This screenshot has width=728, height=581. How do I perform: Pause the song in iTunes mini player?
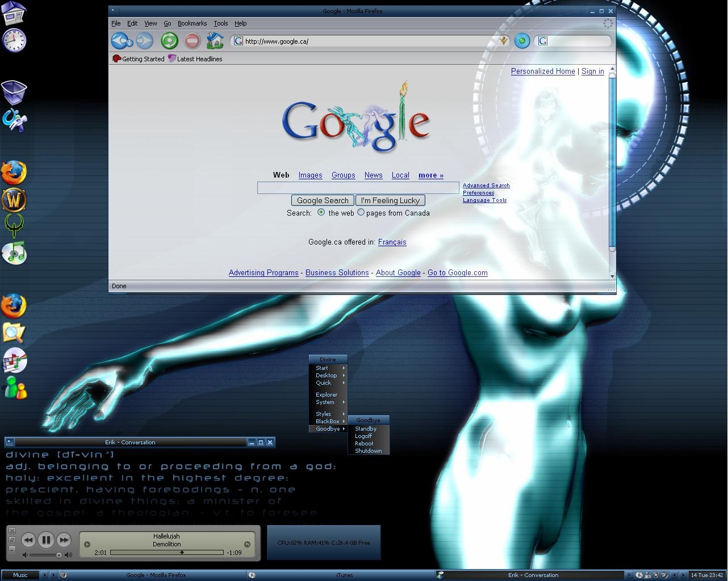(x=46, y=540)
